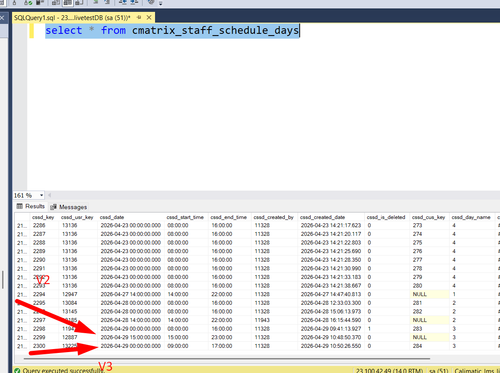Click the cssd_cus_key column header
This screenshot has width=500, height=373.
click(x=428, y=217)
